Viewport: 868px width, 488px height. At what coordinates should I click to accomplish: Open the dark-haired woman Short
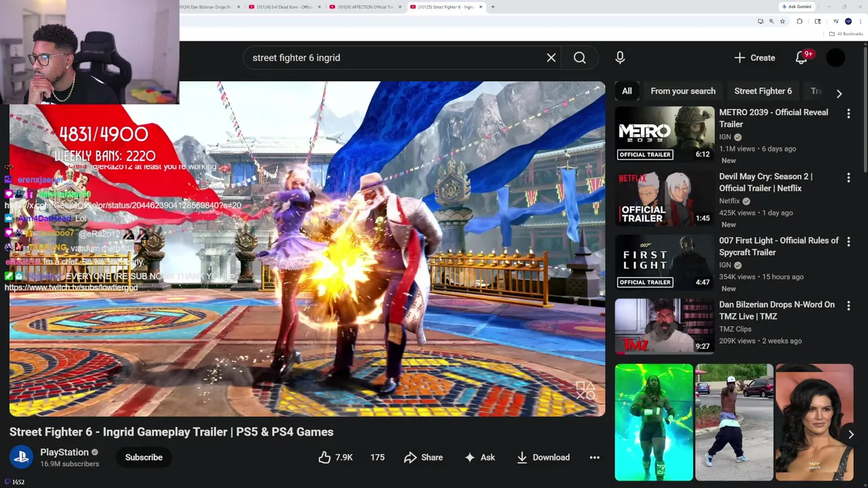point(814,422)
